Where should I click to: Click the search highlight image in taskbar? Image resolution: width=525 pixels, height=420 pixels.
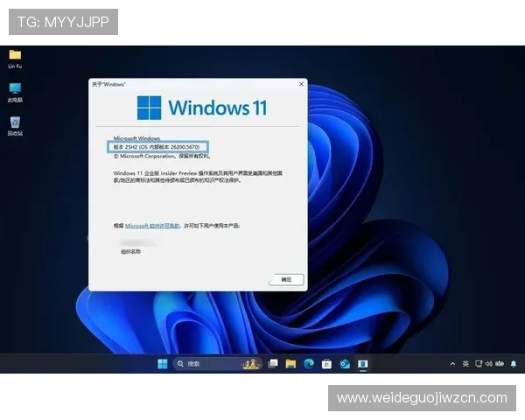pyautogui.click(x=251, y=364)
